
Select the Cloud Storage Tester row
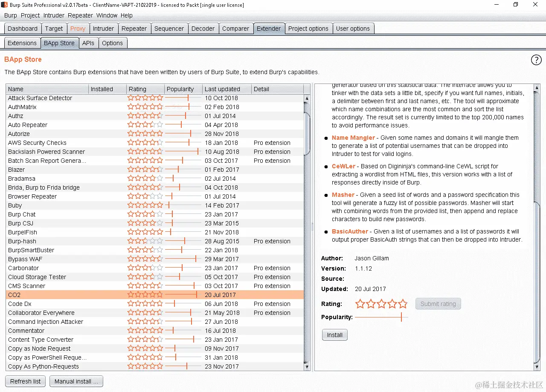click(x=155, y=277)
